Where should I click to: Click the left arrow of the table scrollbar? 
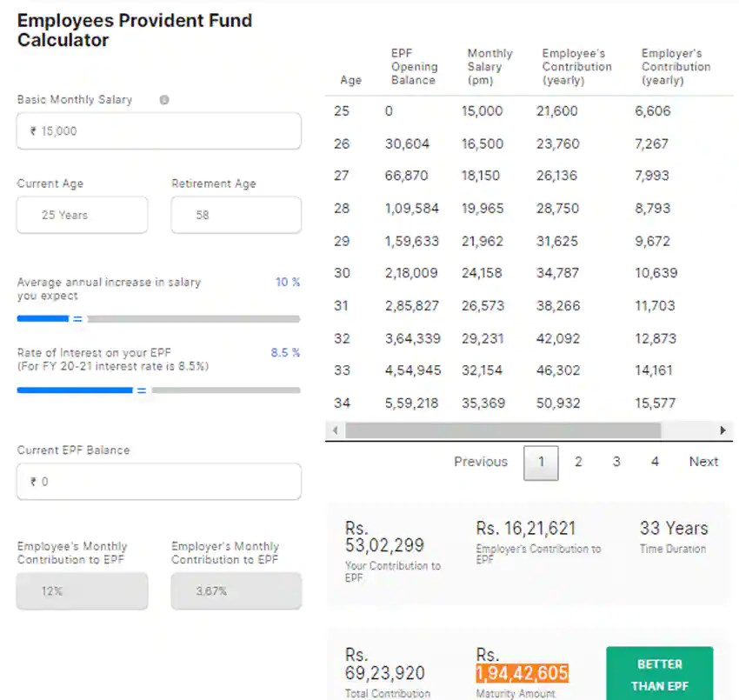pyautogui.click(x=334, y=430)
